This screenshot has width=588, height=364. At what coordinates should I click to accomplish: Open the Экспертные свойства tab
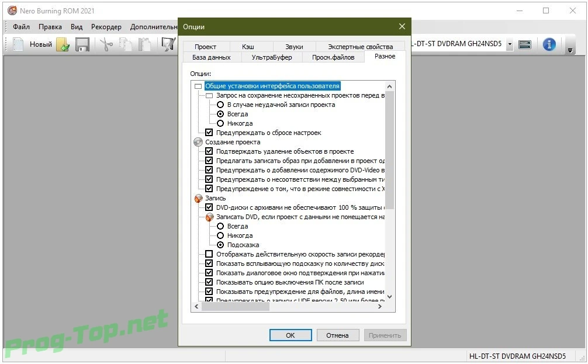(x=361, y=47)
